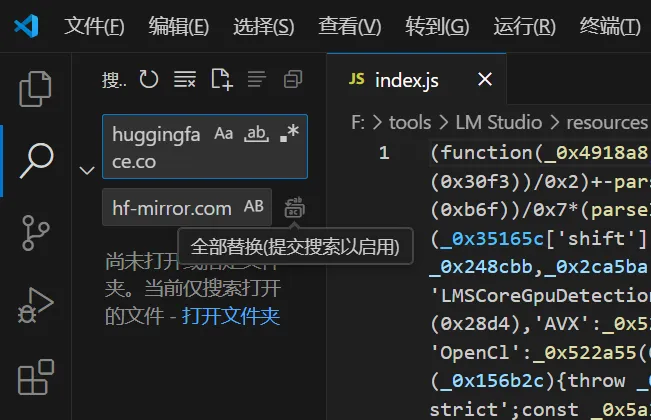Click the 搜.. panel title
651x420 pixels.
tap(114, 80)
